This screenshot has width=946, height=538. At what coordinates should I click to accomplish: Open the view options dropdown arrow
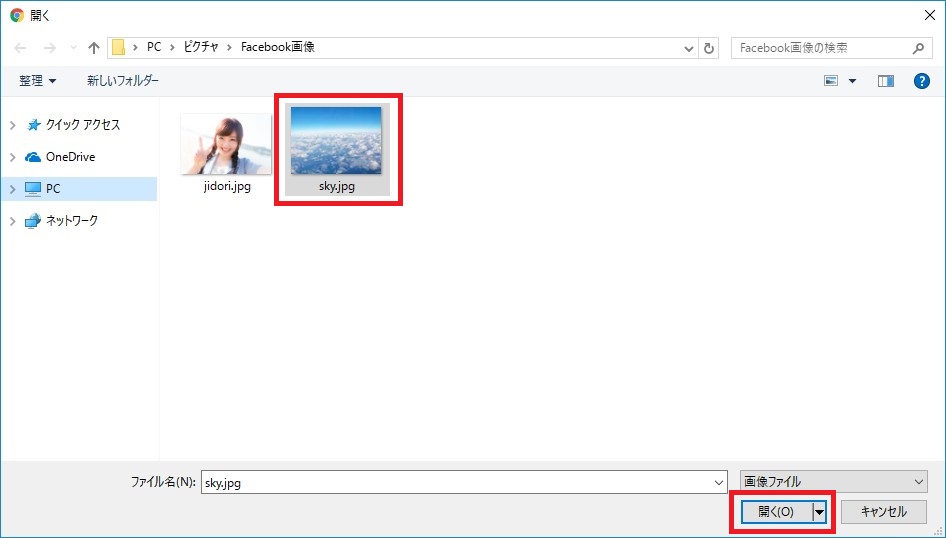point(852,81)
